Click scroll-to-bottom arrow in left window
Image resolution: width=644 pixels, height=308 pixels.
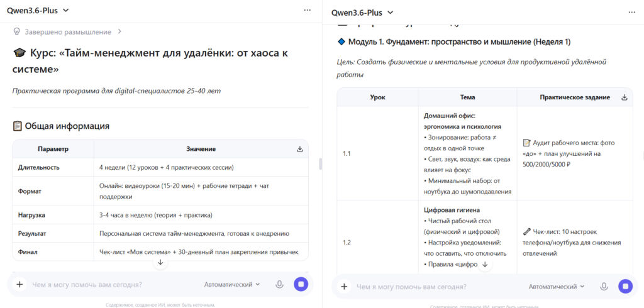coord(160,262)
